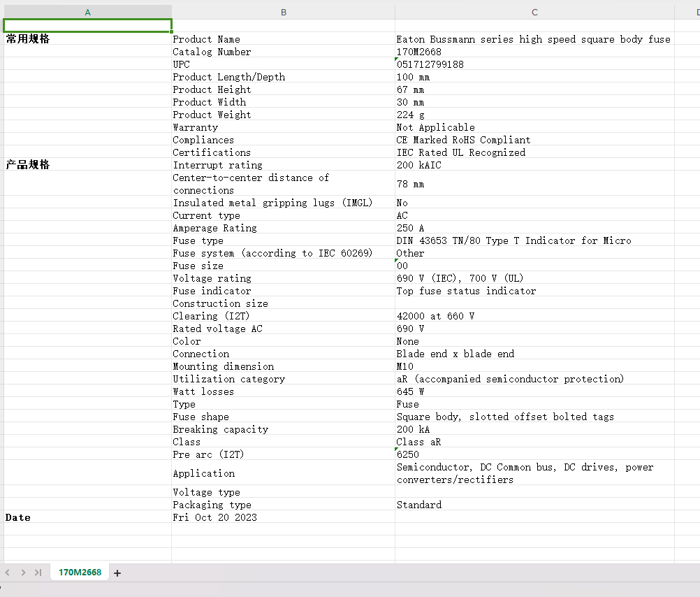
Task: Click 'Blade end x blade end' value
Action: (x=534, y=354)
